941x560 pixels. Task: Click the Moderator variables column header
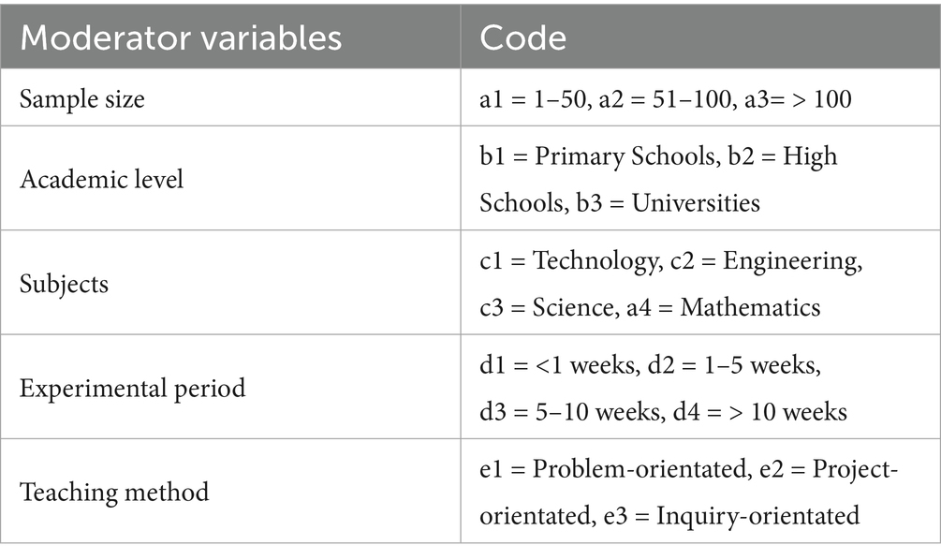coord(181,37)
